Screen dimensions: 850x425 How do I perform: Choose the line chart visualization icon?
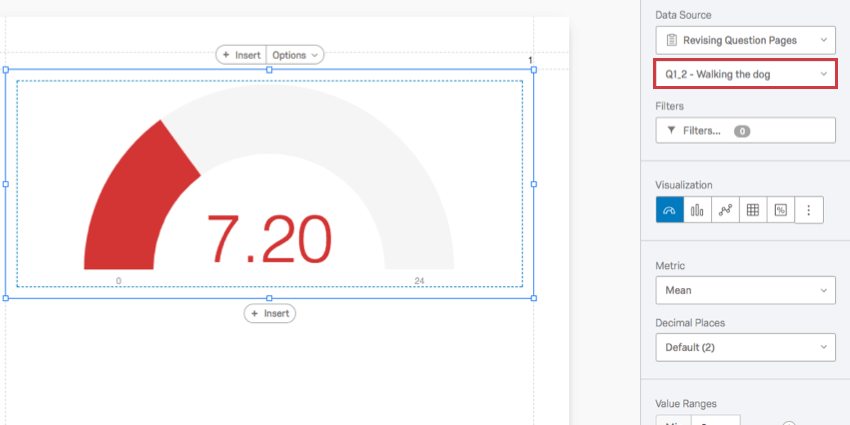pyautogui.click(x=725, y=210)
